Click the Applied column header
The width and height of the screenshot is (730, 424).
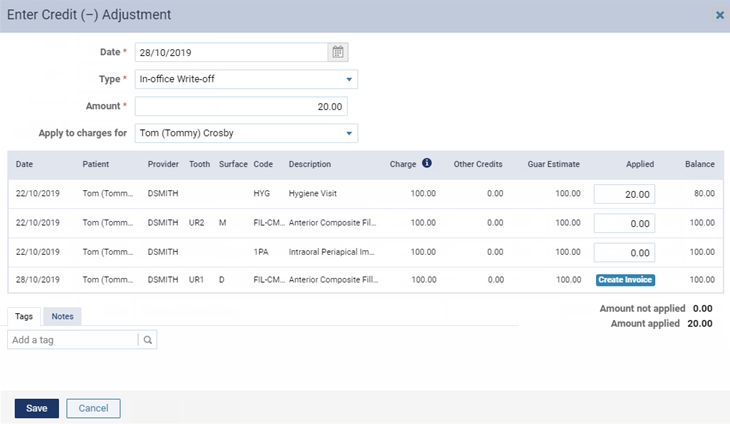tap(640, 164)
